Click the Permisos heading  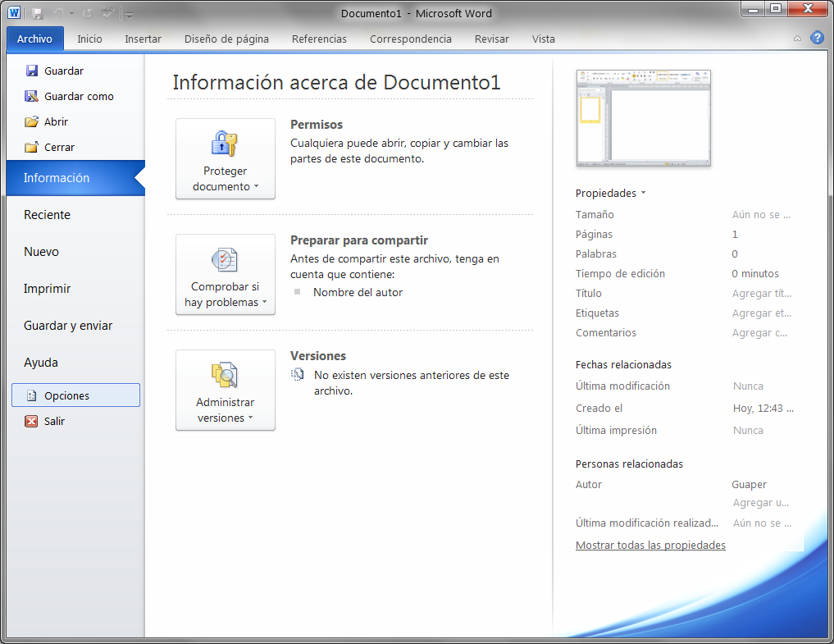tap(317, 125)
